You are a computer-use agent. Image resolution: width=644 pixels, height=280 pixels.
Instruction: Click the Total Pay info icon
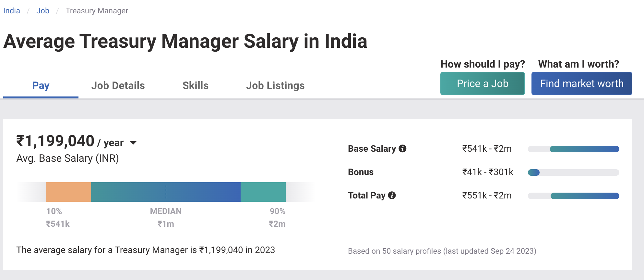[392, 195]
